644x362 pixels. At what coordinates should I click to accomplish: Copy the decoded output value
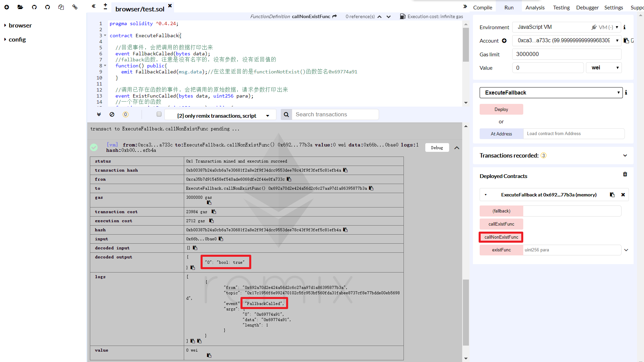point(193,267)
